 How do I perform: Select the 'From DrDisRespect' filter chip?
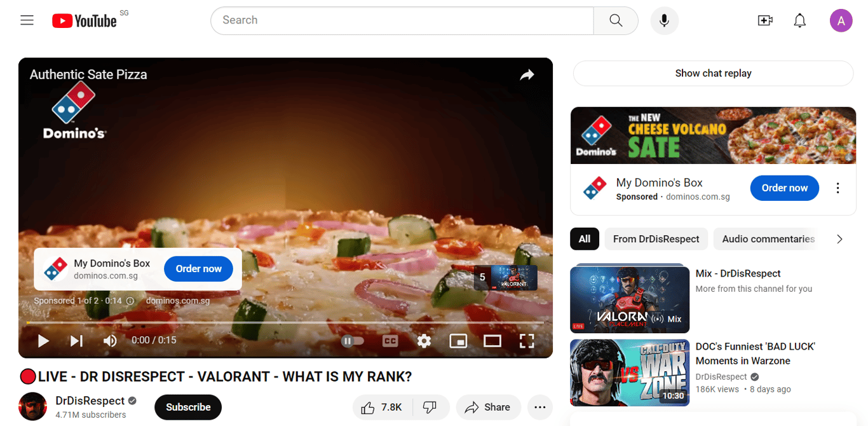pyautogui.click(x=656, y=238)
